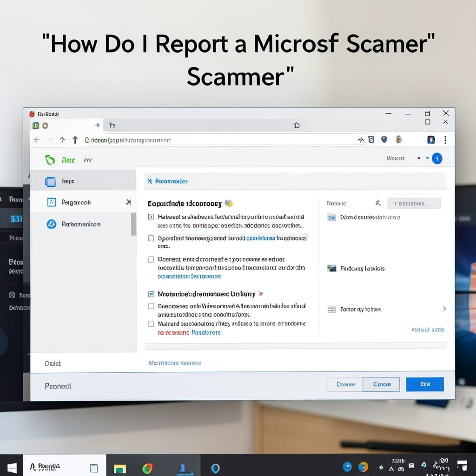The height and width of the screenshot is (476, 476).
Task: Click the browser back arrow
Action: point(37,139)
